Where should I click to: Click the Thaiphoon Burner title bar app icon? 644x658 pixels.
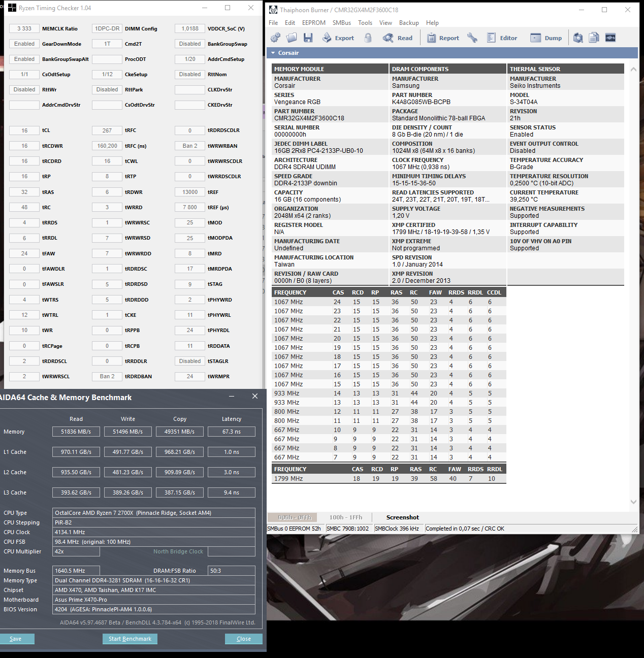273,10
